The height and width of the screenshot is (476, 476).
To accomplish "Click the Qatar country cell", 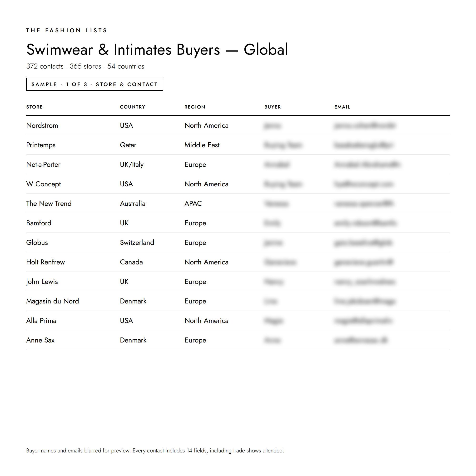I will (128, 145).
